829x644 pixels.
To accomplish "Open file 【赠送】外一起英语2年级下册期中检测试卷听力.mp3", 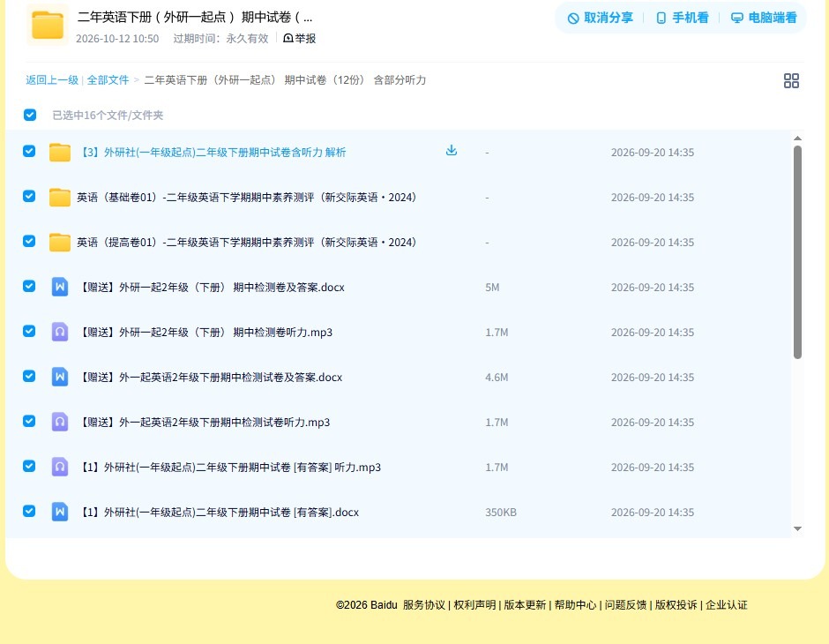I will click(204, 422).
